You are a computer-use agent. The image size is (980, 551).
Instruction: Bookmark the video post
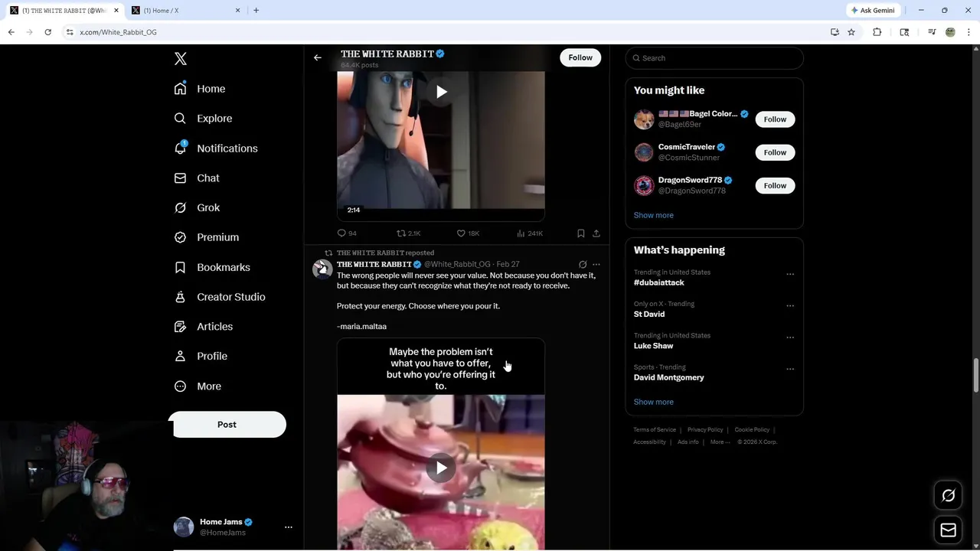click(581, 233)
